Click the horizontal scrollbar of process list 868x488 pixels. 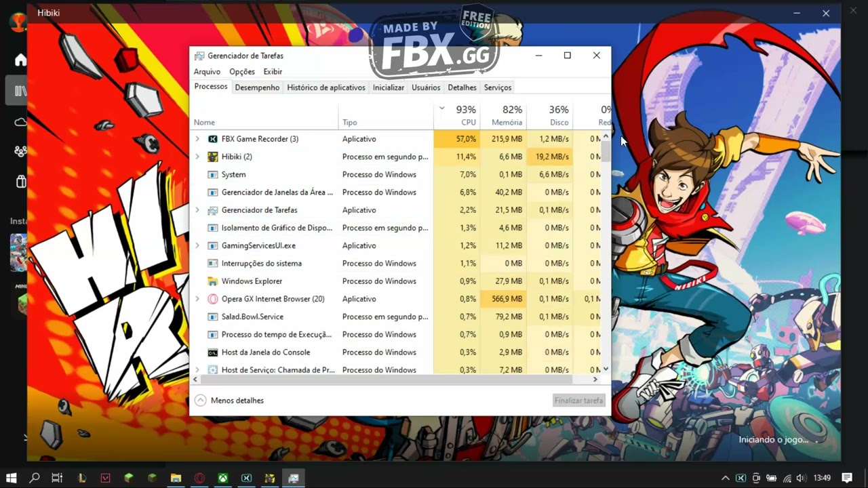coord(387,379)
